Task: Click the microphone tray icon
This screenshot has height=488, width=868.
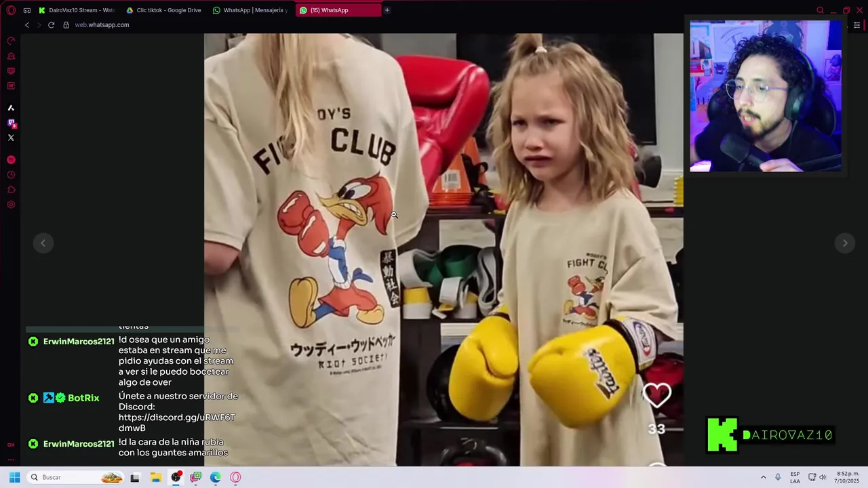Action: click(778, 477)
